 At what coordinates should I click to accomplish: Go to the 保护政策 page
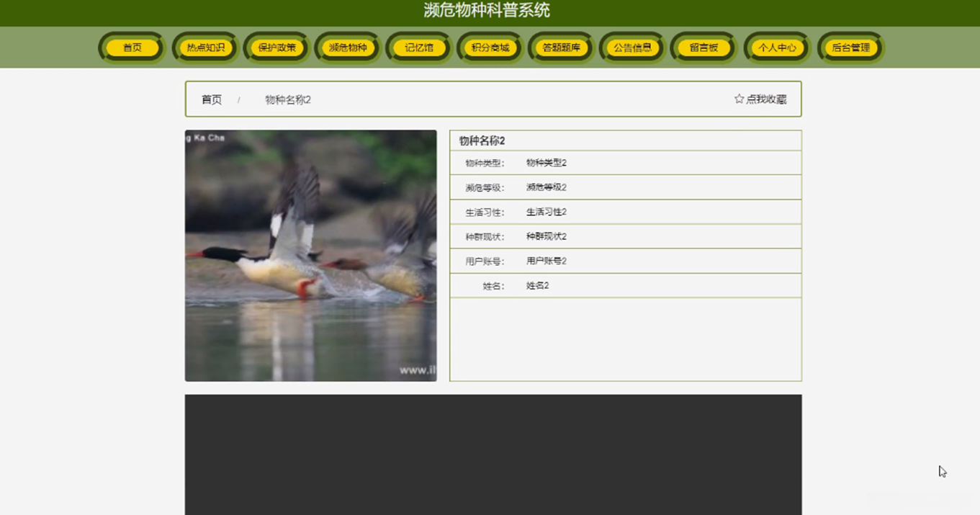(x=277, y=48)
